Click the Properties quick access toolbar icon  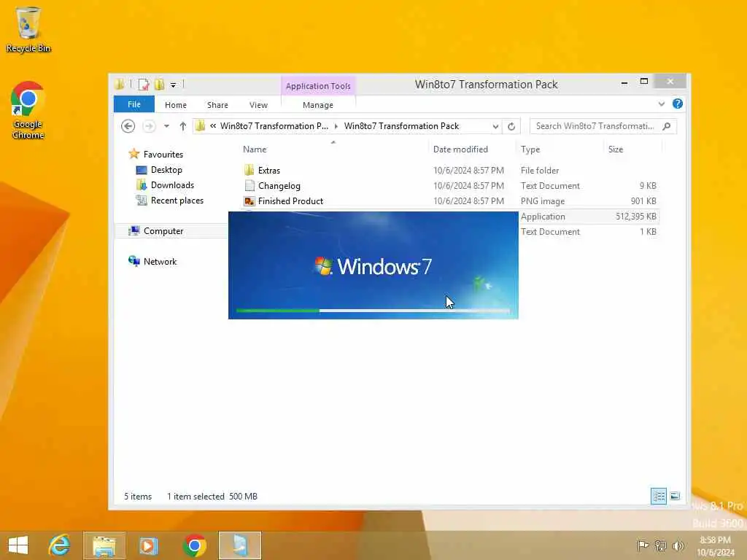pyautogui.click(x=144, y=85)
